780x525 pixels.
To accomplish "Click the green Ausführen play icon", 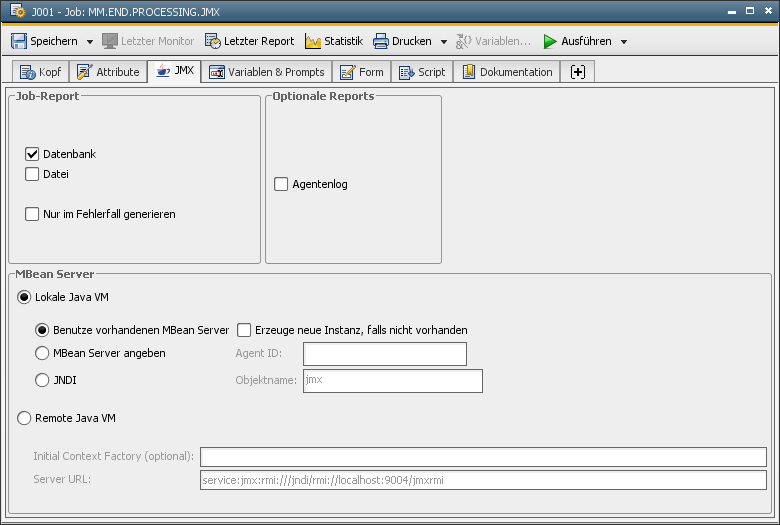I will [x=550, y=41].
